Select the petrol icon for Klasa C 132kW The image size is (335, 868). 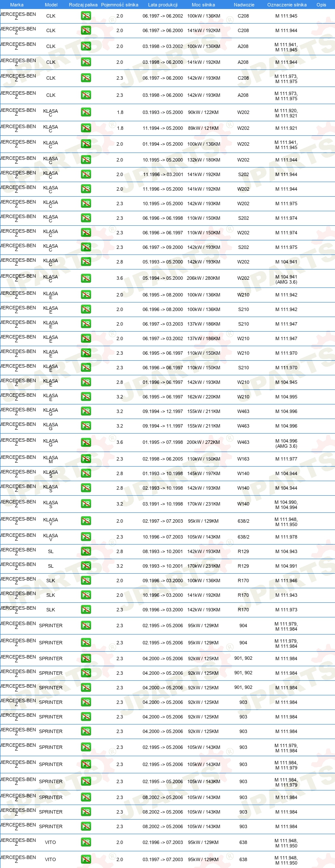(86, 160)
